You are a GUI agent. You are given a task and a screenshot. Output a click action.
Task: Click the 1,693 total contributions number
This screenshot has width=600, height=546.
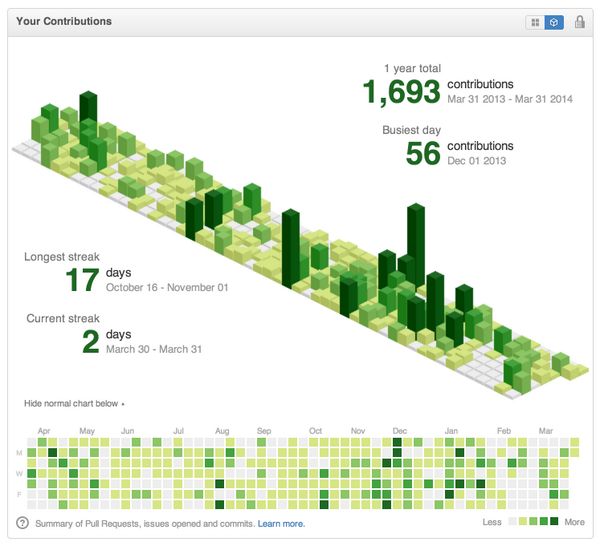click(x=401, y=92)
